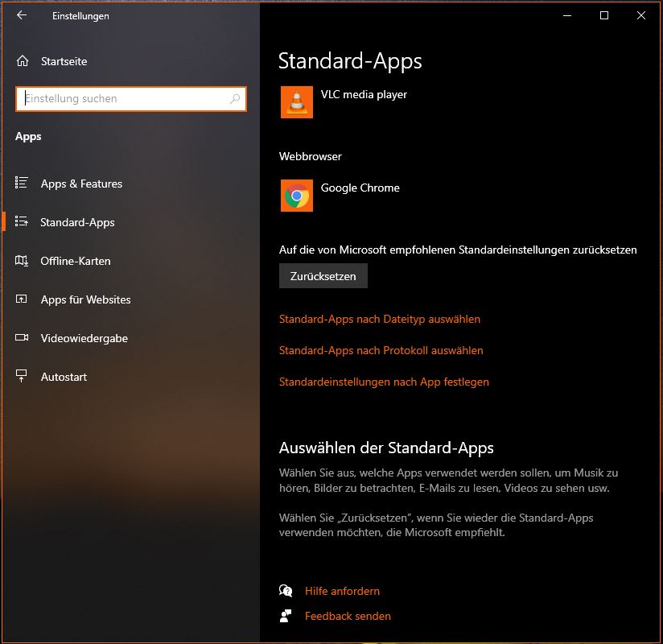Click Feedback senden link
Image resolution: width=663 pixels, height=644 pixels.
348,616
